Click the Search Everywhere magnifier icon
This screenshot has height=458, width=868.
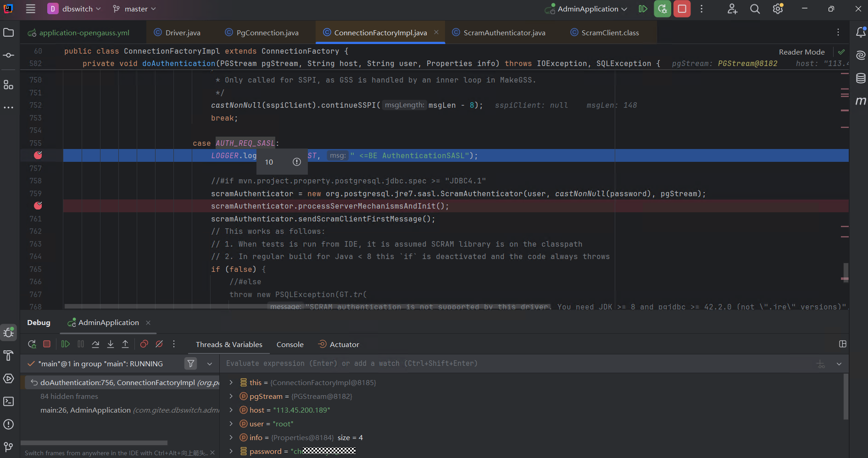pyautogui.click(x=755, y=9)
